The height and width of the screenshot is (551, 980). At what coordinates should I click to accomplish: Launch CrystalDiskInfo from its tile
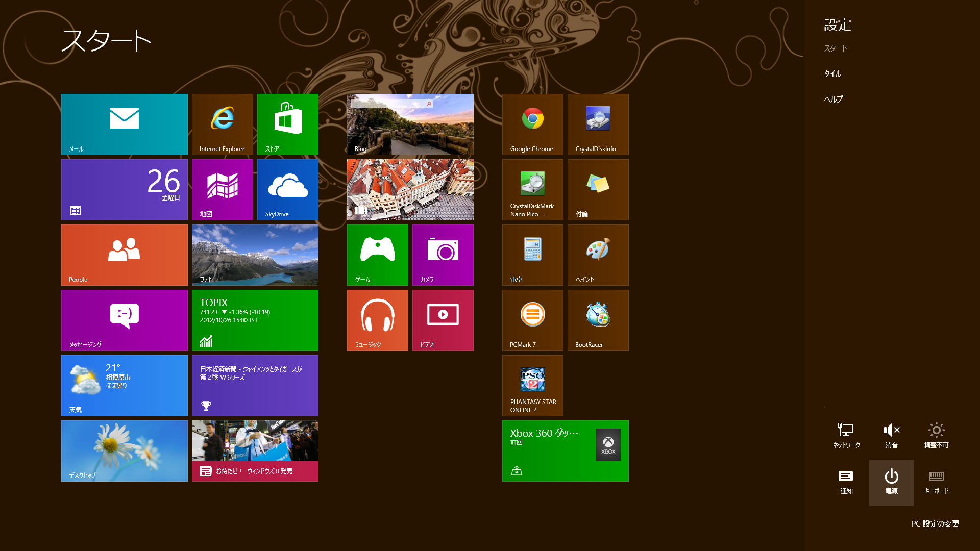pos(598,124)
